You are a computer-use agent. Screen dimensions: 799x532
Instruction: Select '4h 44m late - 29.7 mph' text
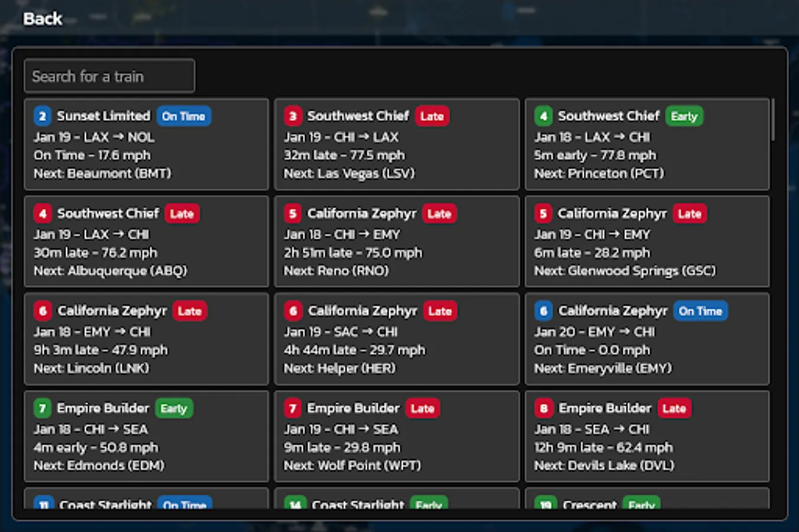pos(354,351)
